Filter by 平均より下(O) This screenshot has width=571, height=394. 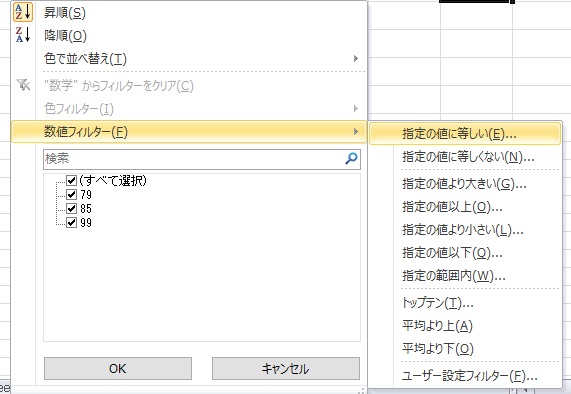(465, 348)
